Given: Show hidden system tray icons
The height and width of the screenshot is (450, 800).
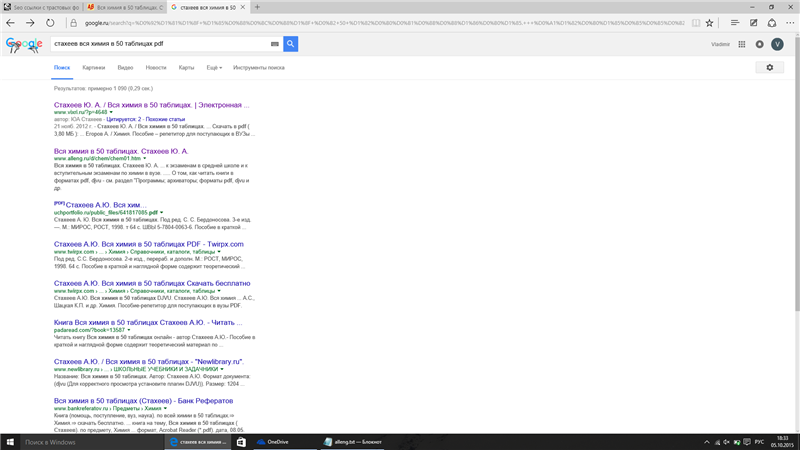Looking at the screenshot, I should click(707, 442).
